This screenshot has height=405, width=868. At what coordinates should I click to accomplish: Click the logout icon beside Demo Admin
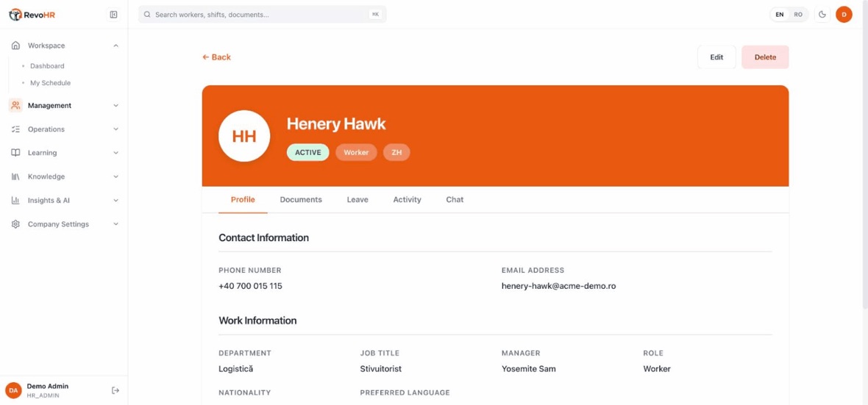[115, 390]
